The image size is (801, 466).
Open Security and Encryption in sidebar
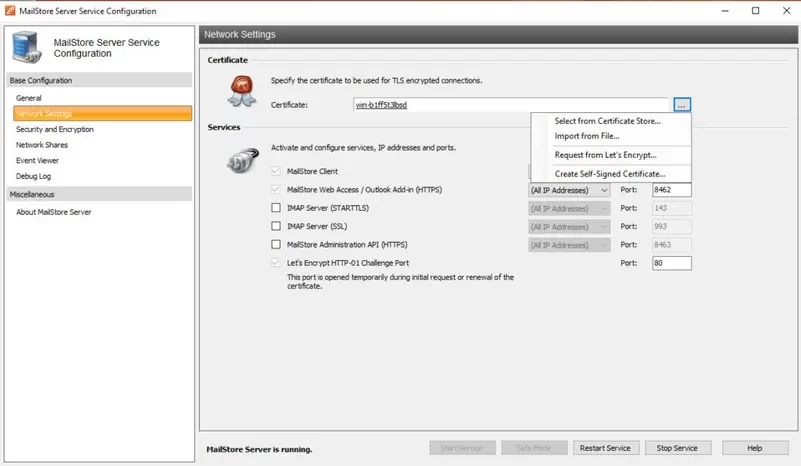point(55,129)
